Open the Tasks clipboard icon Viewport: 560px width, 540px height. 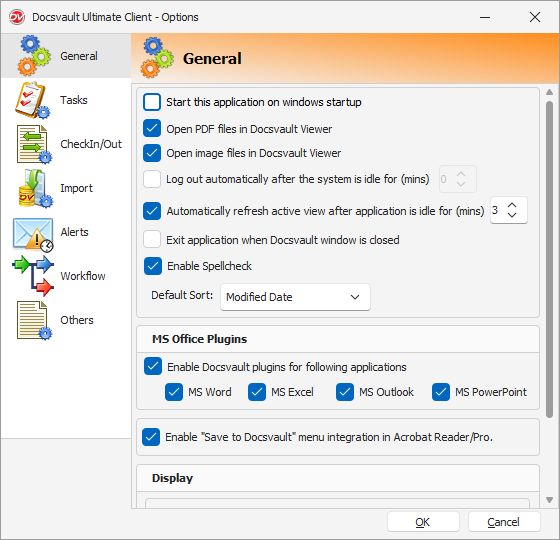32,100
